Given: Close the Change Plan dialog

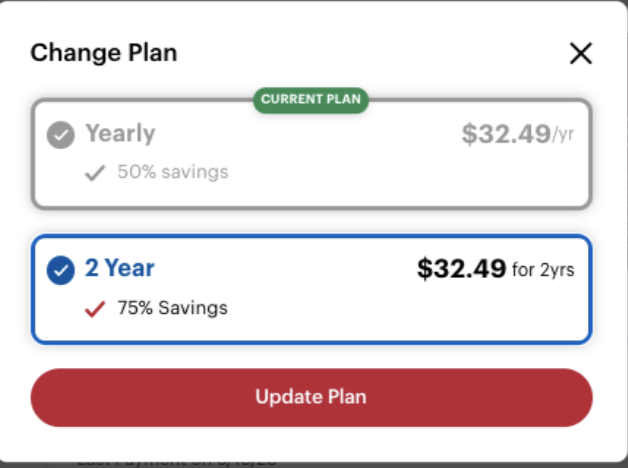Looking at the screenshot, I should 580,54.
